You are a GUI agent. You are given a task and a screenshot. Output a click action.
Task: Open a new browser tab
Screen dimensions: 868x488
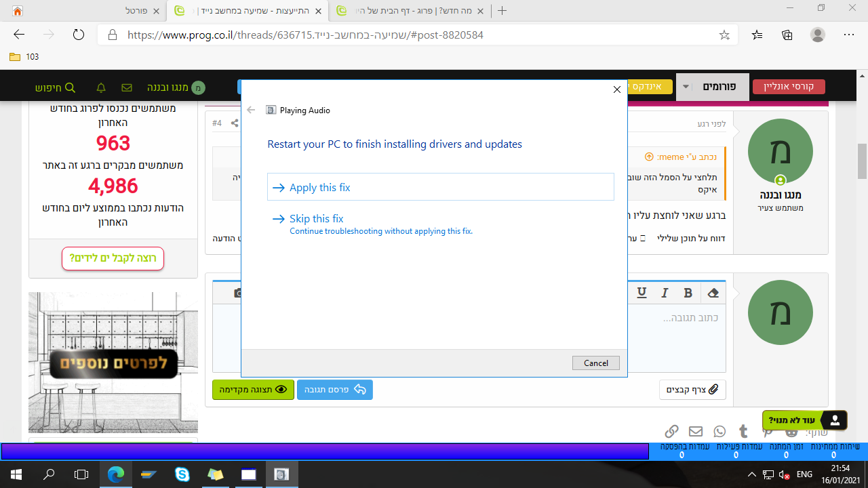coord(502,11)
